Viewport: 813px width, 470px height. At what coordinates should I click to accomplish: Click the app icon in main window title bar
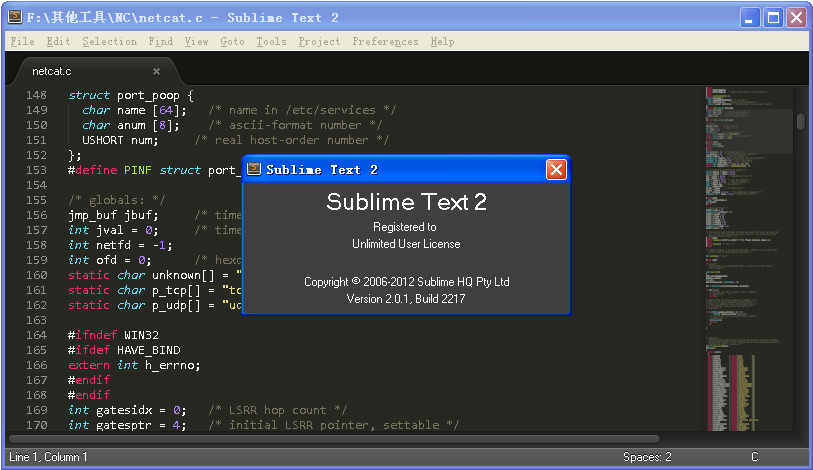click(x=15, y=17)
